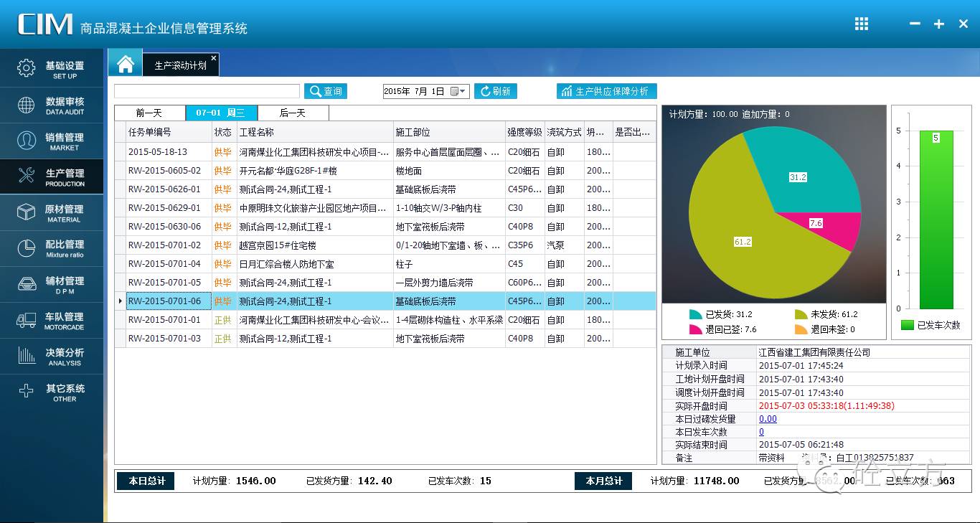This screenshot has height=523, width=980.
Task: Click the apps grid icon in title bar
Action: 861,23
